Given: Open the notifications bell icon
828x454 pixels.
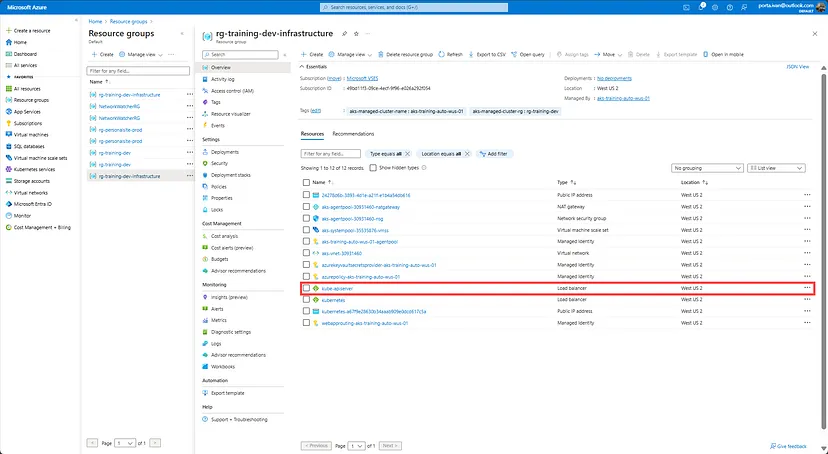Looking at the screenshot, I should pos(701,7).
